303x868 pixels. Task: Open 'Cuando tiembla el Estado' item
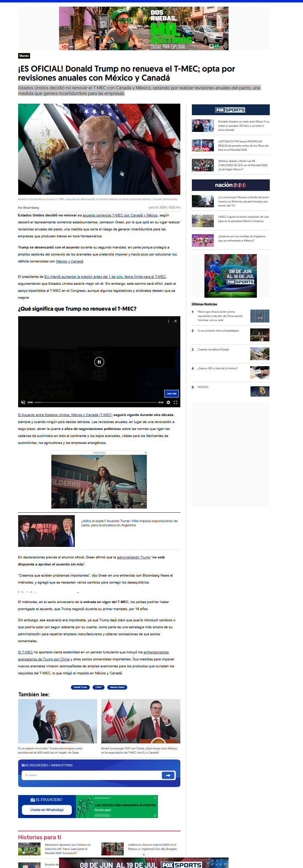coord(214,349)
